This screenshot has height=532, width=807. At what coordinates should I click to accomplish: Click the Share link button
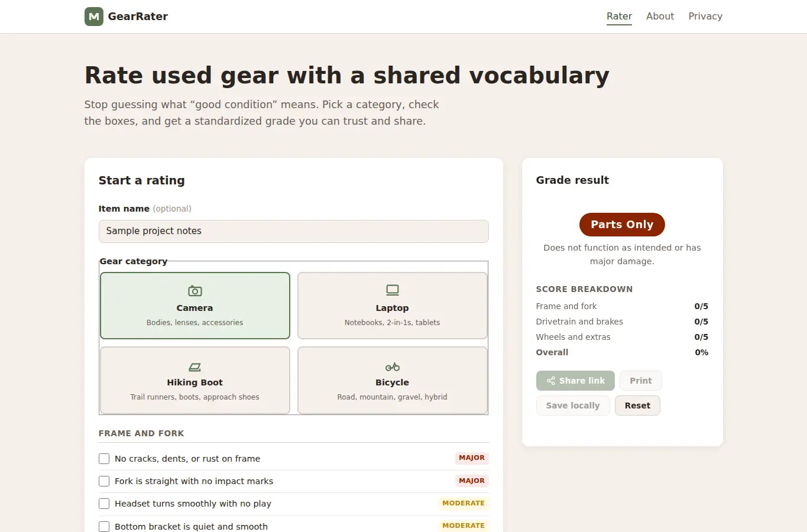(x=575, y=381)
